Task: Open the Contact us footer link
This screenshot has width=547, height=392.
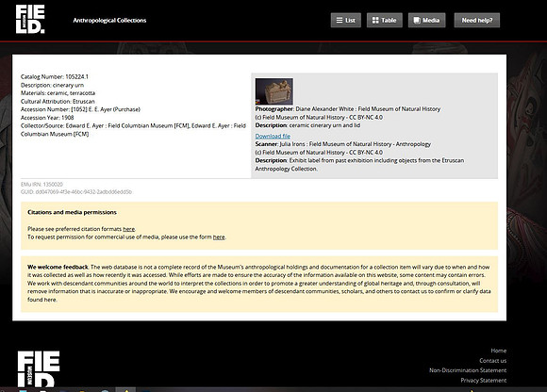Action: (492, 361)
